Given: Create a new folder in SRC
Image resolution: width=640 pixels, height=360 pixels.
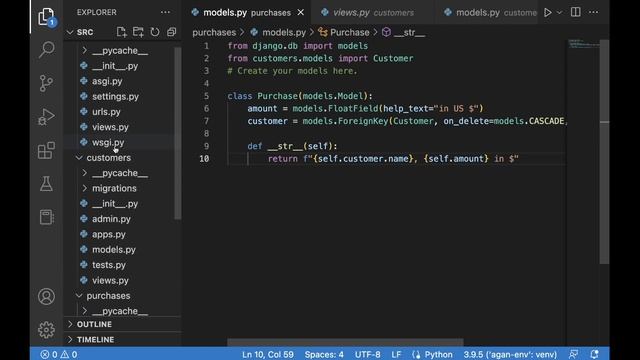Looking at the screenshot, I should 138,32.
